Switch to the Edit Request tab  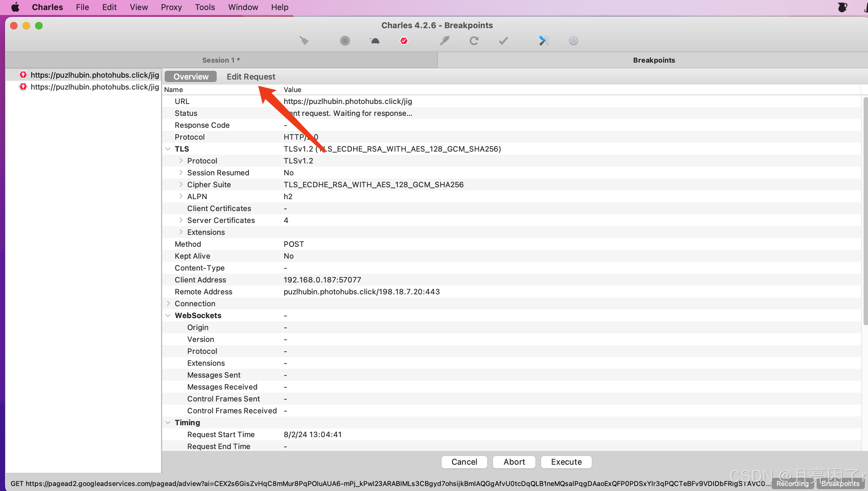[x=251, y=76]
